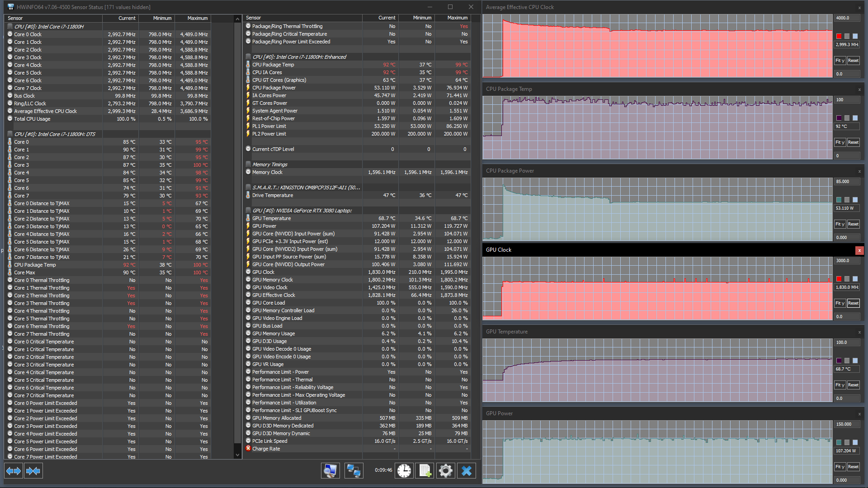Screen dimensions: 868x488
Task: Open the monitor with magnifier summary icon
Action: tap(330, 471)
